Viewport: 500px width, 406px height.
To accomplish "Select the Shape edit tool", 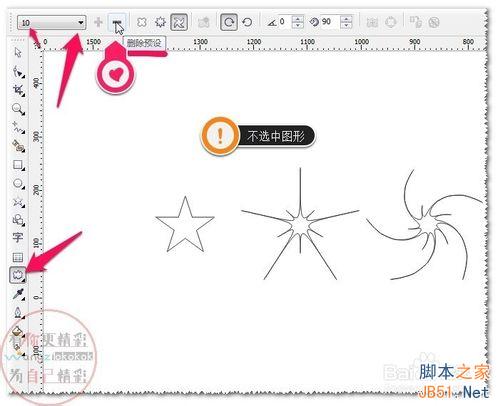I will pos(18,71).
